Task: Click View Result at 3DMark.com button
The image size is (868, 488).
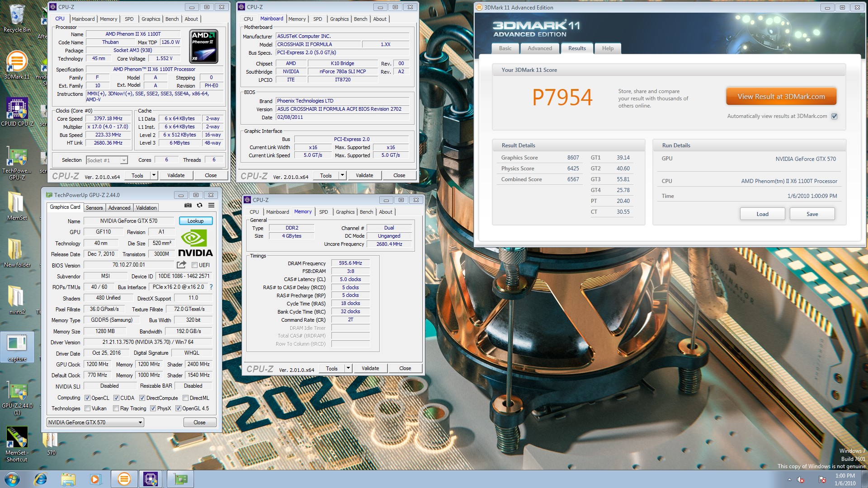Action: (x=781, y=97)
